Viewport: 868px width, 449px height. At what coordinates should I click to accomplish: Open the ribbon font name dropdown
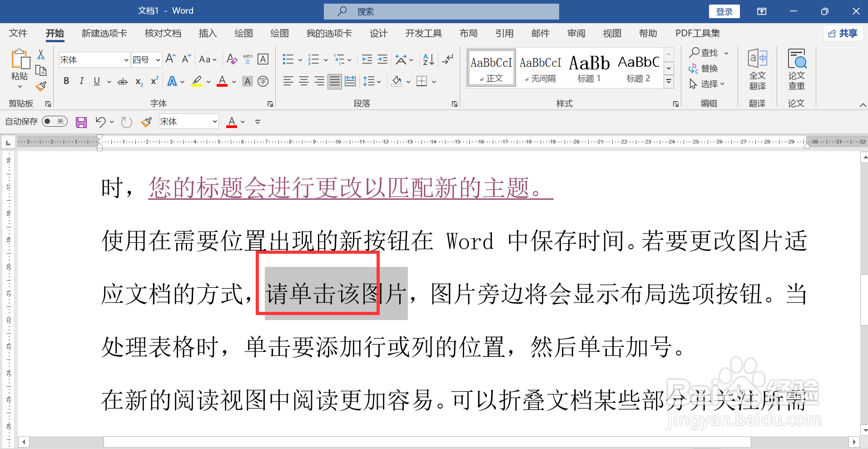[x=126, y=60]
